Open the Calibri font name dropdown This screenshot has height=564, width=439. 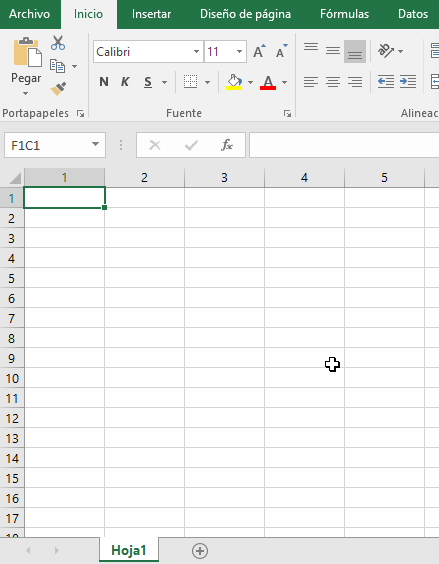point(196,51)
